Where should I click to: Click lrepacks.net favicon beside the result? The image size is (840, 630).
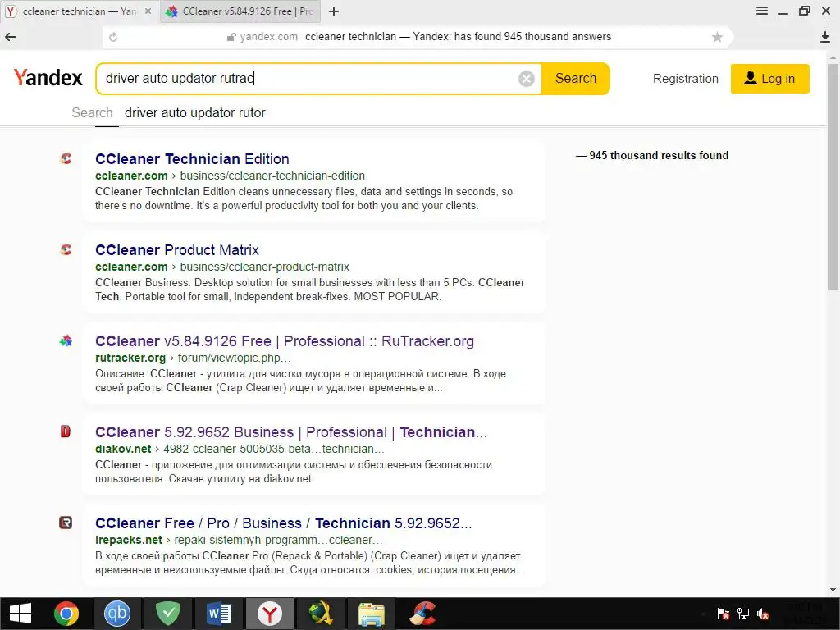point(66,523)
